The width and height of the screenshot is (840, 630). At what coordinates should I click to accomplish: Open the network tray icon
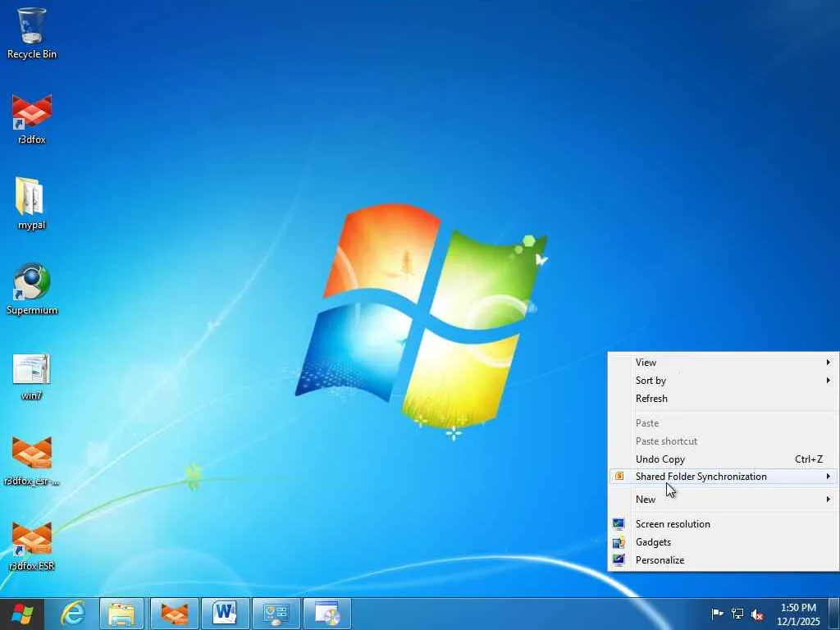coord(737,614)
